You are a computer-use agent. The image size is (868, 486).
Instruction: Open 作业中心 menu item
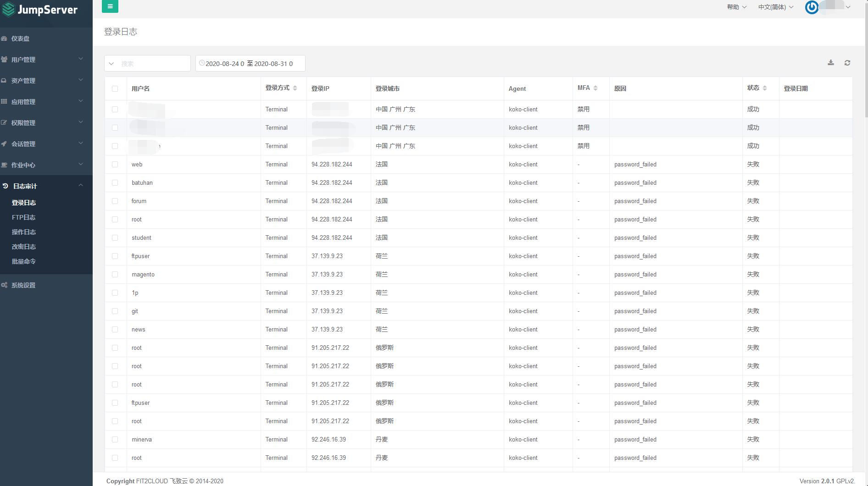[x=23, y=165]
